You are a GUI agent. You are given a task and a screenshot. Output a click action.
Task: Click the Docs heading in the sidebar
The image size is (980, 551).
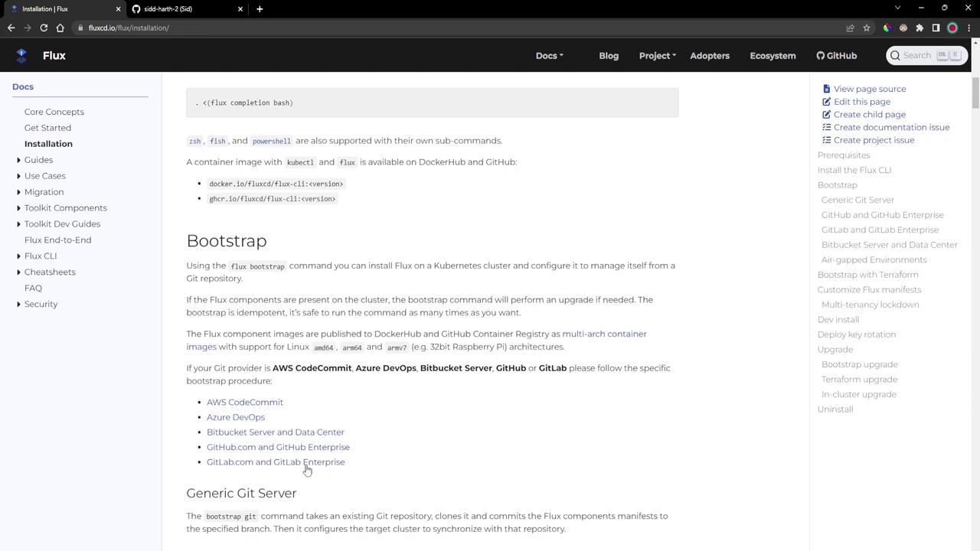pyautogui.click(x=23, y=86)
